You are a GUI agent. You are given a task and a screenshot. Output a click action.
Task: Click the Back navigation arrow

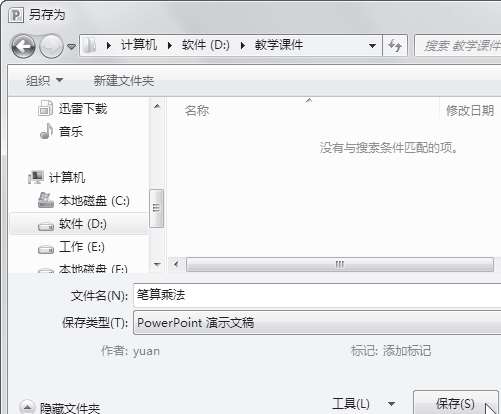23,46
